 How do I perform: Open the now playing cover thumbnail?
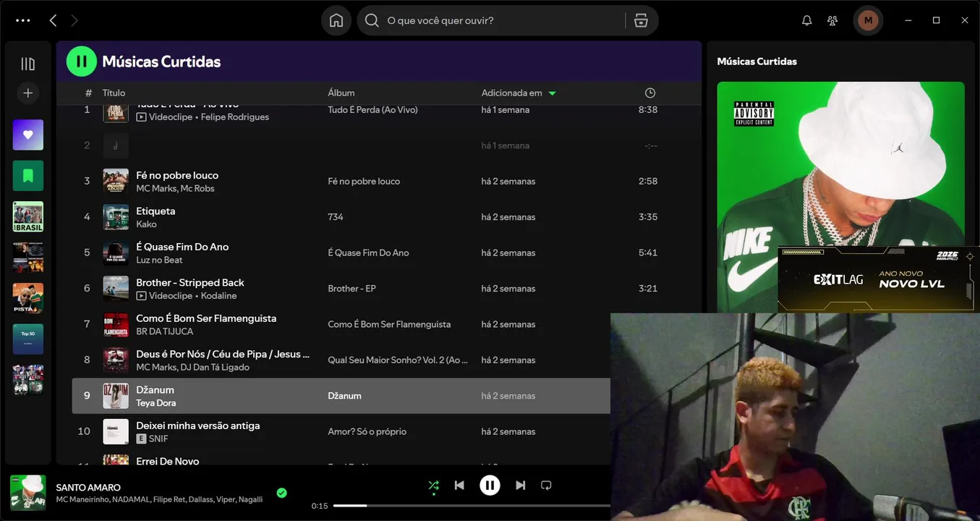point(28,493)
